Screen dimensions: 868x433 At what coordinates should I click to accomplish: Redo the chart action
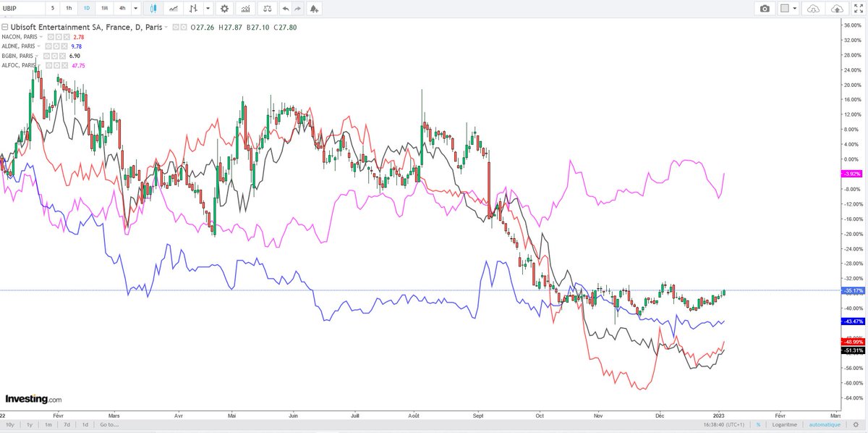(x=297, y=9)
